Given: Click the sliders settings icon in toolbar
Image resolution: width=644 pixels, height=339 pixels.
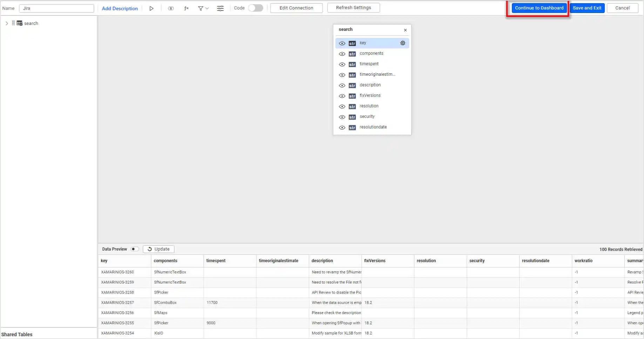Looking at the screenshot, I should [220, 8].
